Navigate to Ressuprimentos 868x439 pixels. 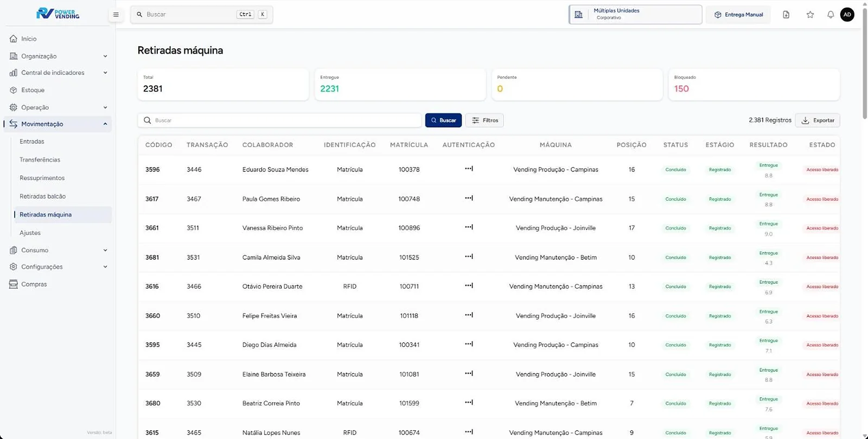[42, 178]
